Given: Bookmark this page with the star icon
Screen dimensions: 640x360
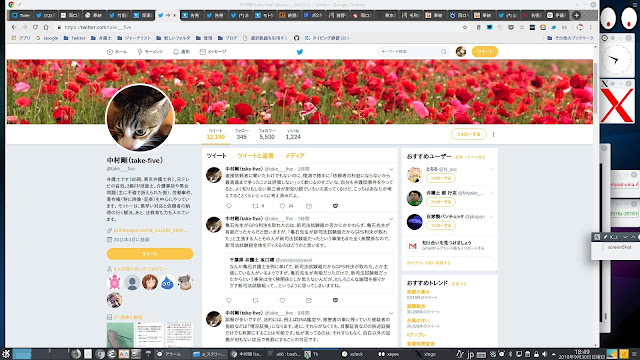Looking at the screenshot, I should click(464, 27).
